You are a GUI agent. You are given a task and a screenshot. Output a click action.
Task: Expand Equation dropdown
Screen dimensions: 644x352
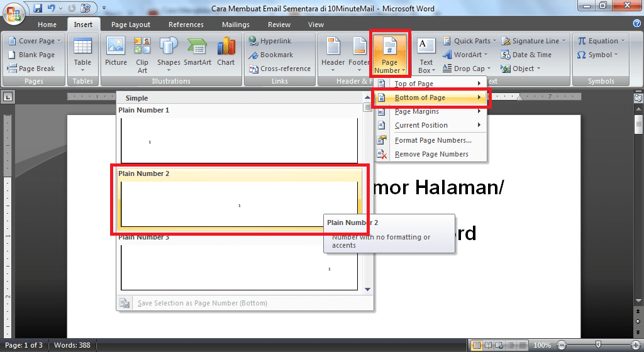click(x=623, y=41)
